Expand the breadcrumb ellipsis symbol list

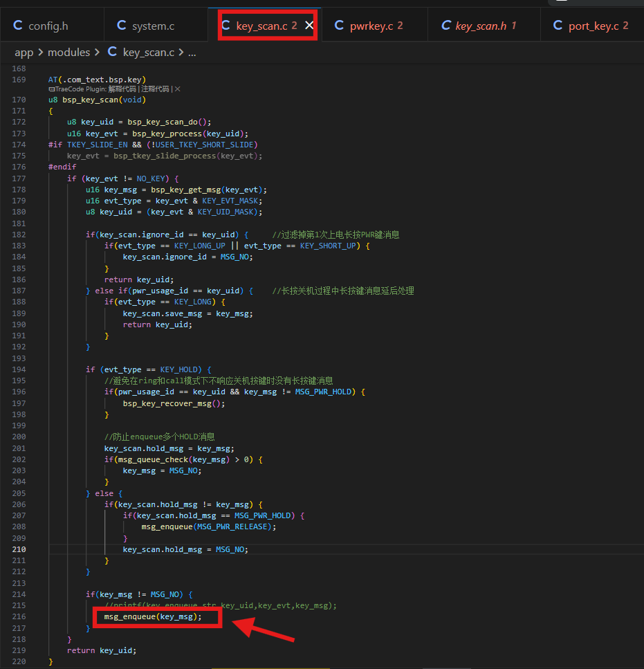pos(192,53)
